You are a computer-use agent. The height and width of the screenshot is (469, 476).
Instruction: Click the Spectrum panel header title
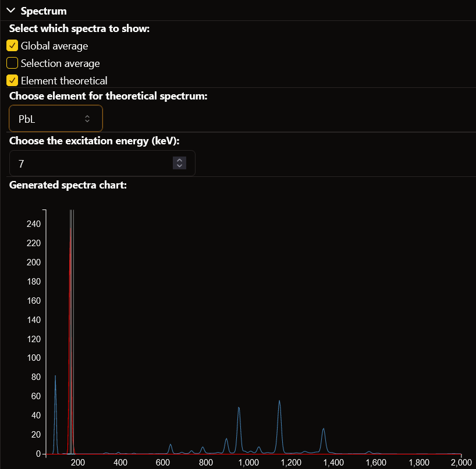[44, 10]
